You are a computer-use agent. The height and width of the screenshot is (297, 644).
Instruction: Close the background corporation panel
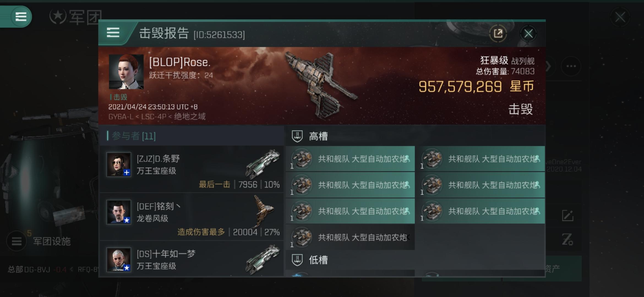620,17
